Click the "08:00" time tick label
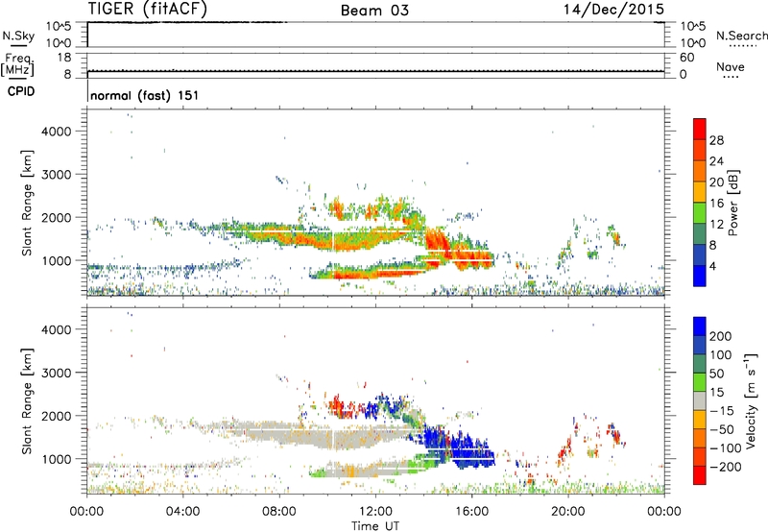Screen dimensions: 768x532 (279, 512)
